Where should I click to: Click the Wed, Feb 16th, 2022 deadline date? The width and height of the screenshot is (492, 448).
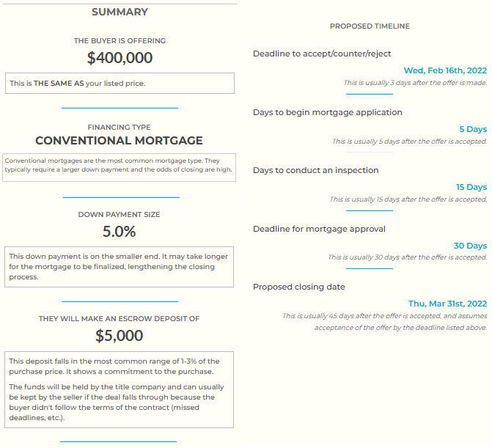tap(445, 70)
